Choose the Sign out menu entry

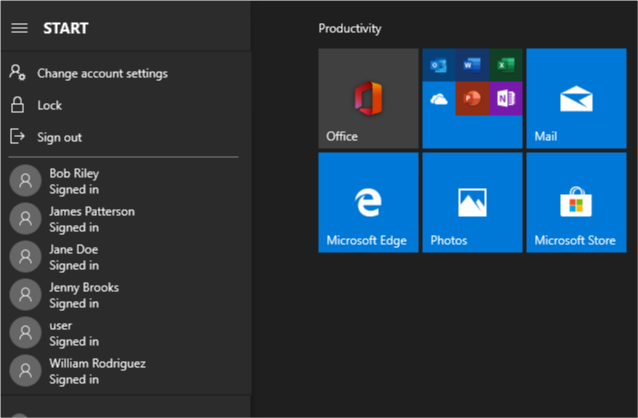126,137
